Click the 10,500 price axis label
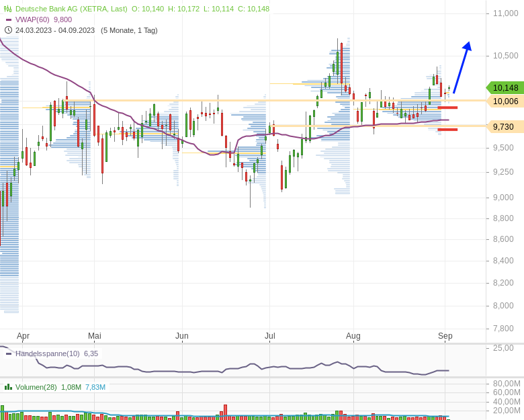The height and width of the screenshot is (420, 524). 506,56
